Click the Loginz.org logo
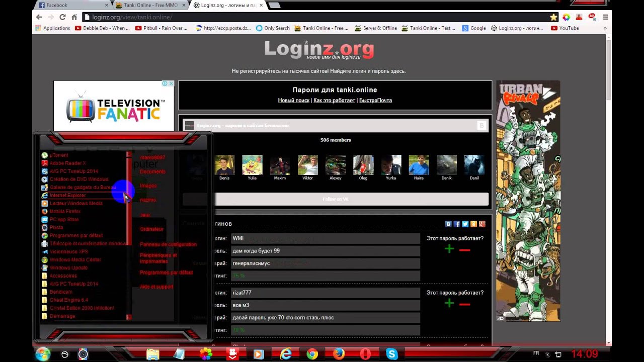The width and height of the screenshot is (644, 362). (319, 49)
